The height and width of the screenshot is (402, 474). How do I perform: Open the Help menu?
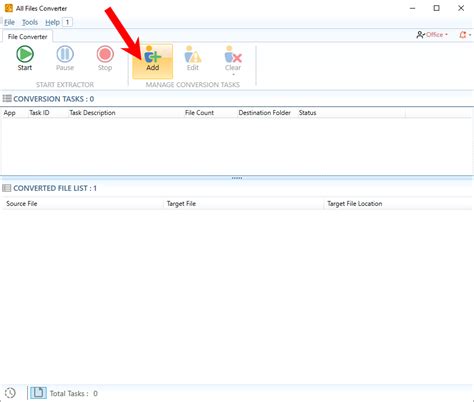pyautogui.click(x=52, y=22)
